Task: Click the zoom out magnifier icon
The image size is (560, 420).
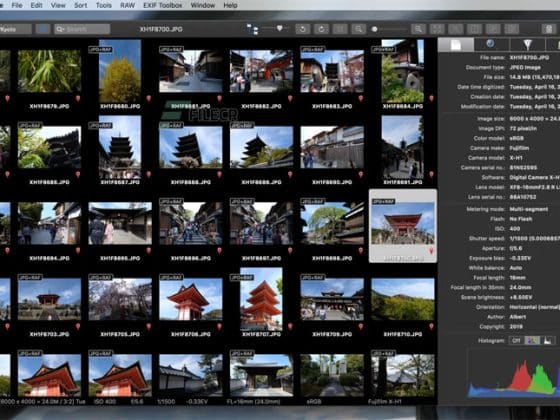Action: (359, 29)
